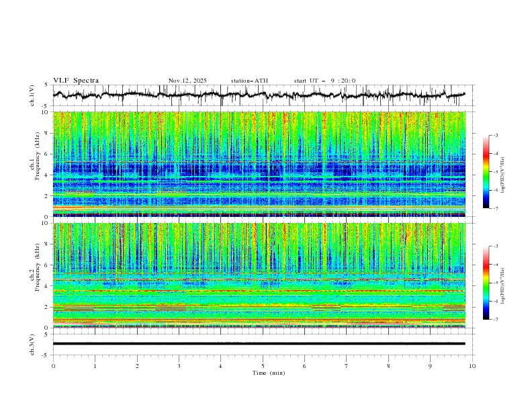Click the "Time (min)" axis label

tap(269, 373)
